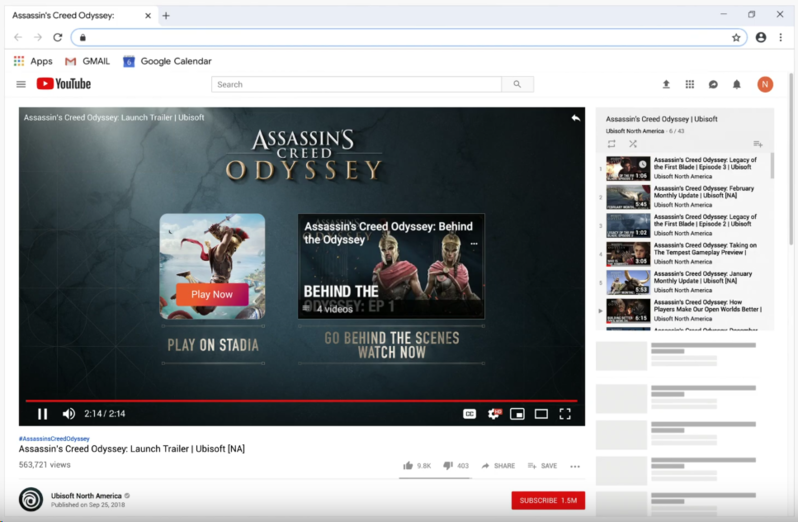Mute the video with the speaker icon
The height and width of the screenshot is (522, 798).
pyautogui.click(x=69, y=414)
